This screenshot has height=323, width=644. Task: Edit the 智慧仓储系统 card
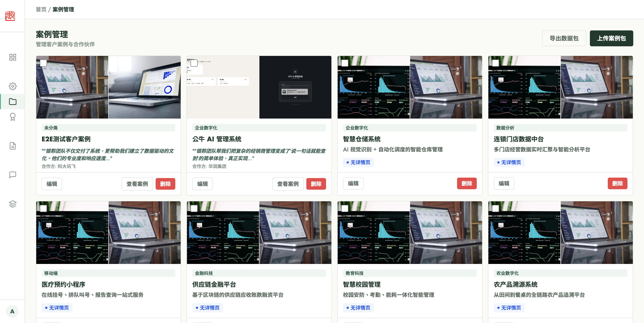[353, 183]
